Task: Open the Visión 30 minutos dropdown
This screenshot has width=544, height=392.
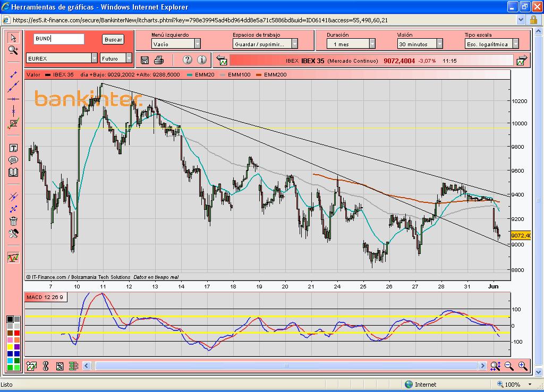Action: point(440,44)
